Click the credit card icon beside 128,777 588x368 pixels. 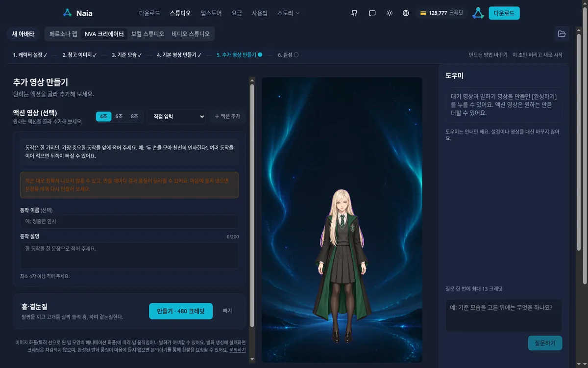[422, 13]
